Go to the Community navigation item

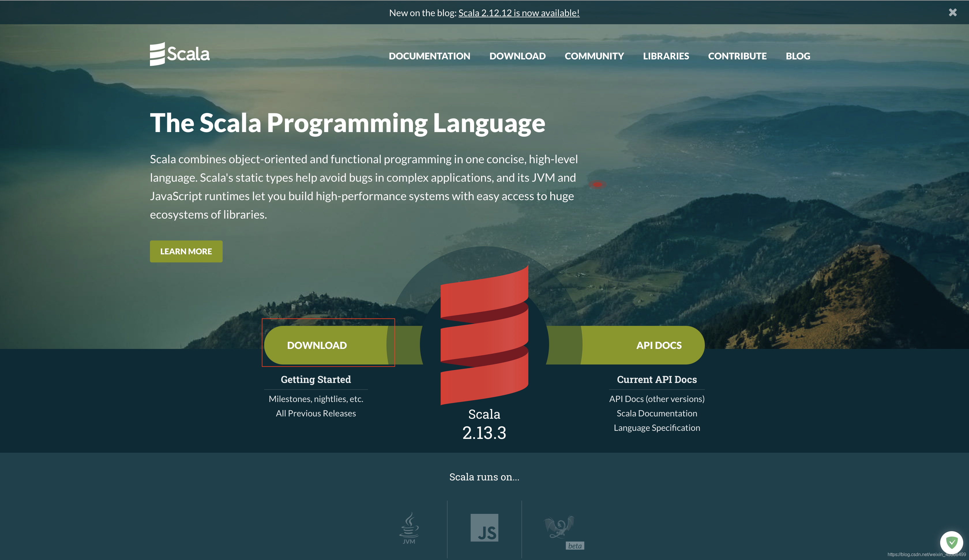pos(594,56)
